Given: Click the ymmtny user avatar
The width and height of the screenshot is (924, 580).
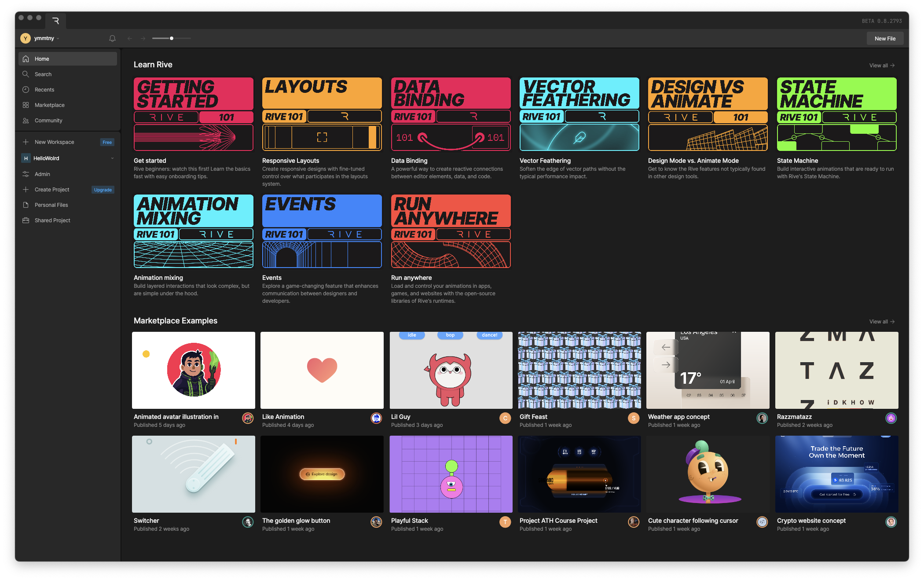Looking at the screenshot, I should 26,38.
